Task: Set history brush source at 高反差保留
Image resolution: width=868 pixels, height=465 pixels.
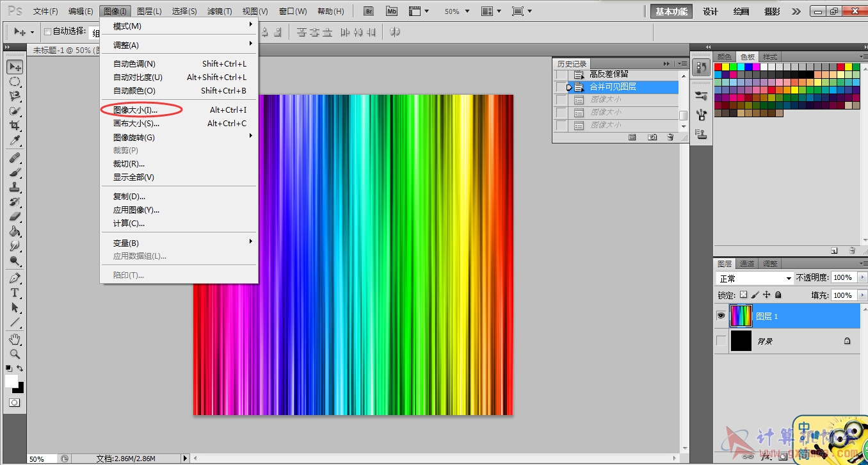Action: click(561, 75)
